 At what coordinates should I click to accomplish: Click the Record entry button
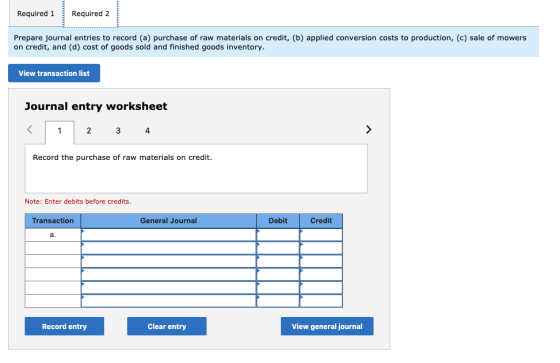coord(64,326)
